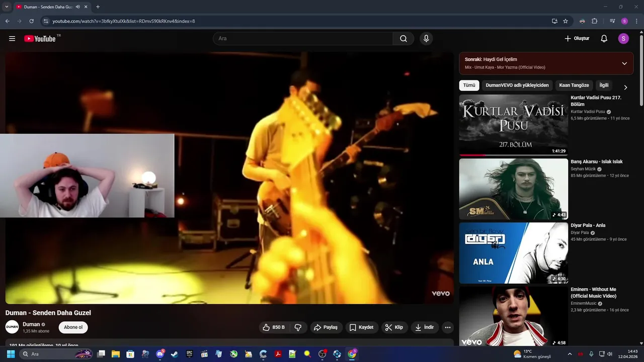The height and width of the screenshot is (362, 644).
Task: Open the Chrome icon on taskbar
Action: point(352,354)
